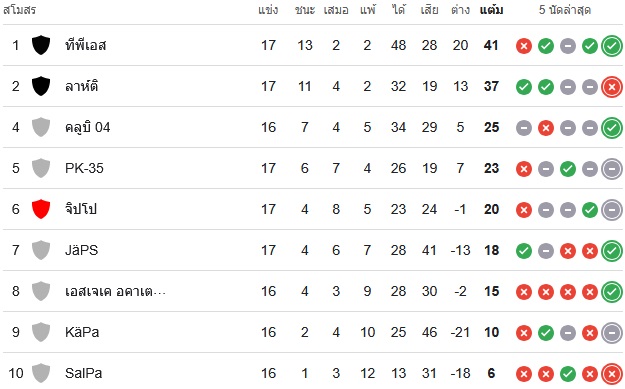Click the 5 นัดล่าสุด column header
This screenshot has height=389, width=625.
[x=564, y=10]
